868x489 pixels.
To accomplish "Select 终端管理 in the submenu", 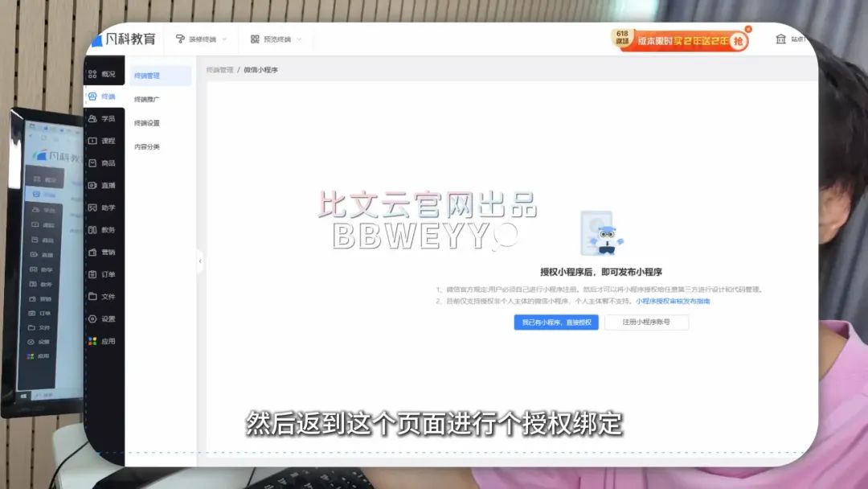I will coord(147,76).
